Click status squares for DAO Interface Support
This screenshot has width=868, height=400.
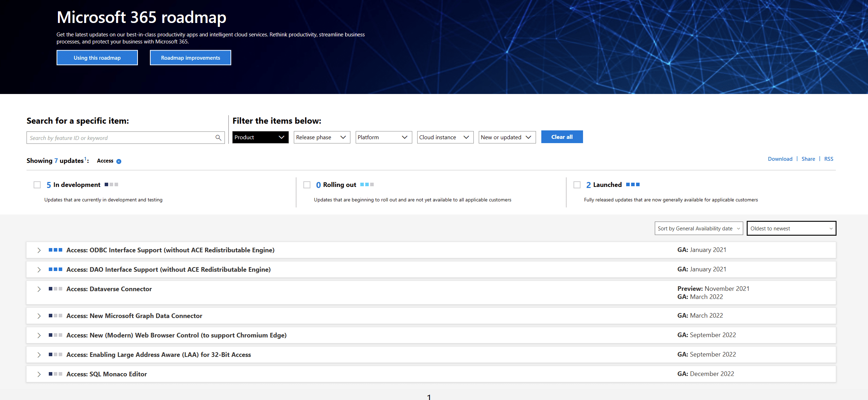click(x=56, y=269)
